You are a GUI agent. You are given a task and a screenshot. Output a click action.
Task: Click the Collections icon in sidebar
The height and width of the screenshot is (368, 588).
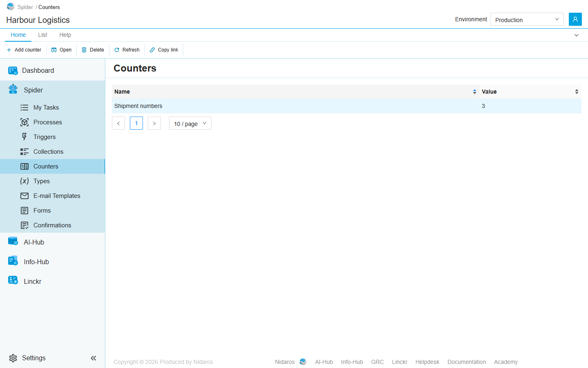coord(24,152)
